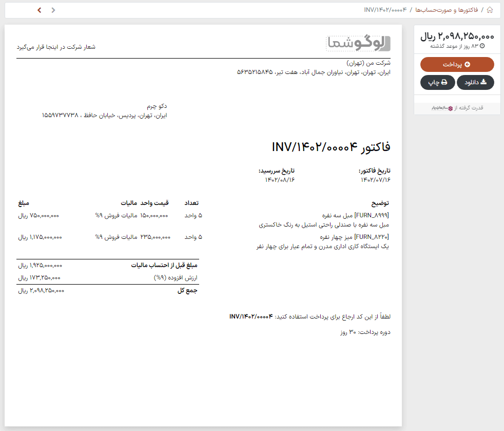This screenshot has width=504, height=431.
Task: Click the ۸۳ روز از موعد گذشته overdue notice
Action: pos(457,46)
